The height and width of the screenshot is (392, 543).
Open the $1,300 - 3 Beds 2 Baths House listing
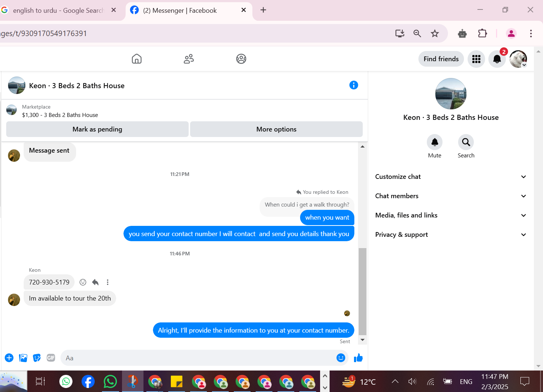pyautogui.click(x=60, y=115)
